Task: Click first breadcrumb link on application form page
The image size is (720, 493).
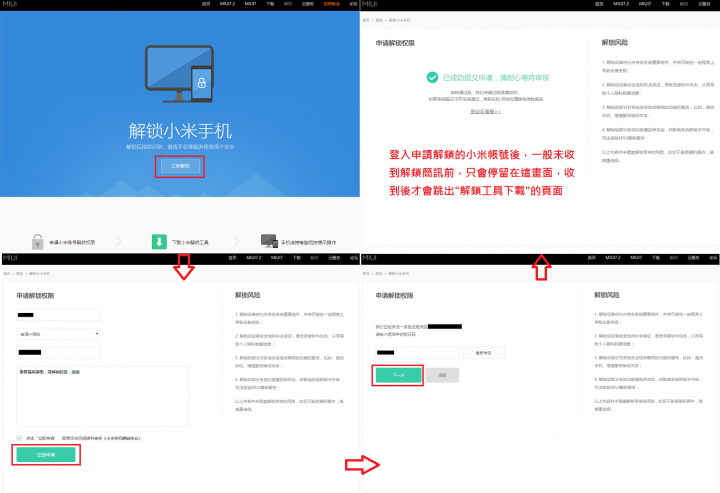Action: pos(7,274)
